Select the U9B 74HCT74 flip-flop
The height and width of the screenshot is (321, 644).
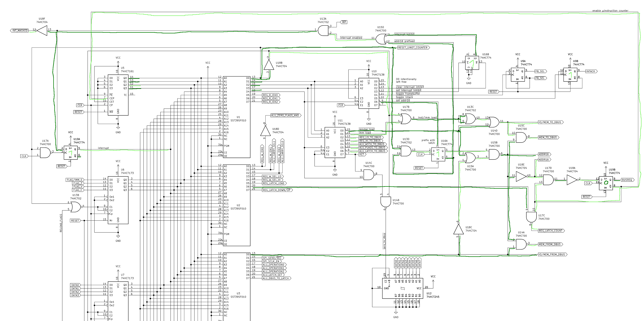point(570,75)
